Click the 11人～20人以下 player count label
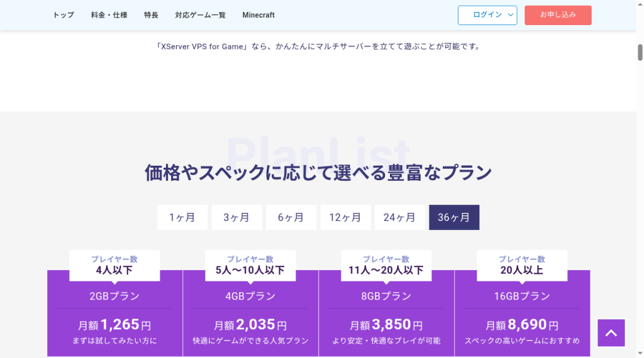Viewport: 644px width, 358px height. tap(386, 270)
